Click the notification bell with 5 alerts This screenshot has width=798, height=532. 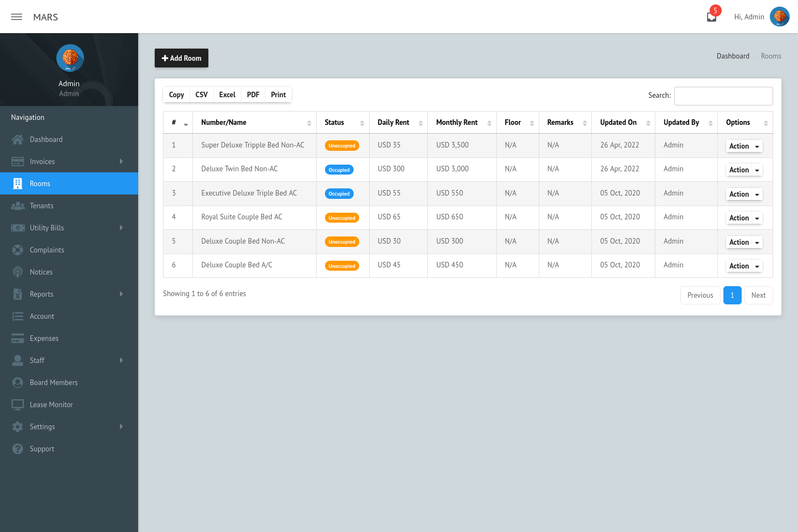[711, 17]
